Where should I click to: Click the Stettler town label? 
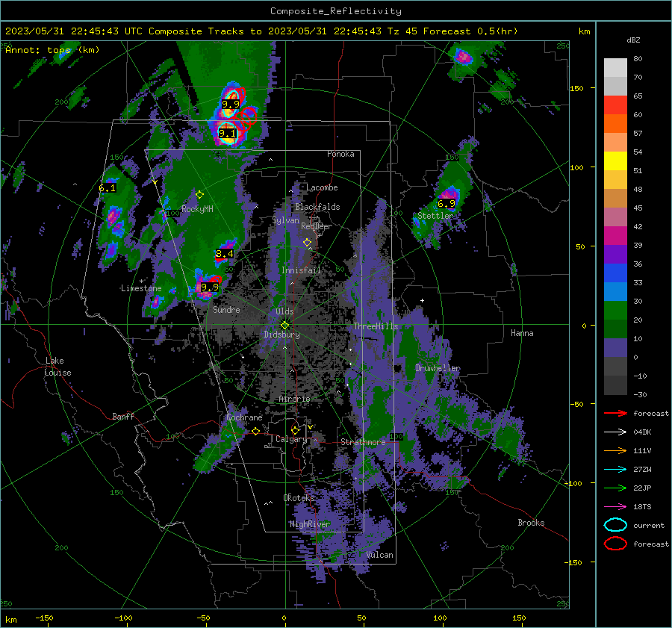[x=435, y=216]
